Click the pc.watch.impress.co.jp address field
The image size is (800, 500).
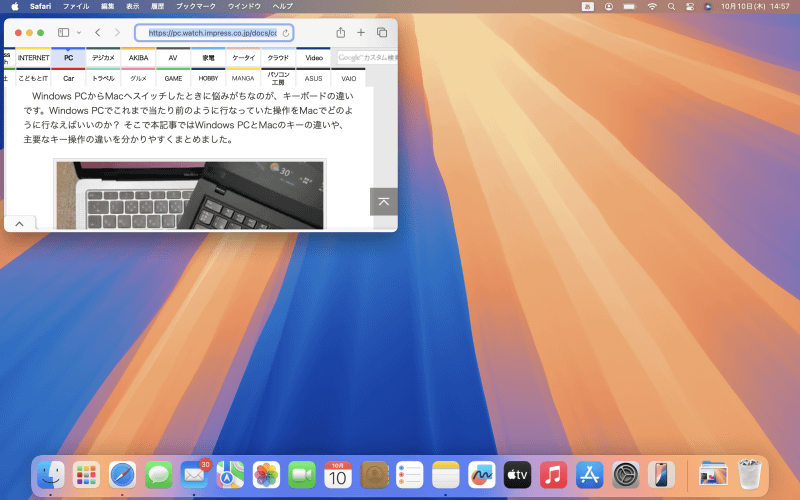pyautogui.click(x=212, y=33)
